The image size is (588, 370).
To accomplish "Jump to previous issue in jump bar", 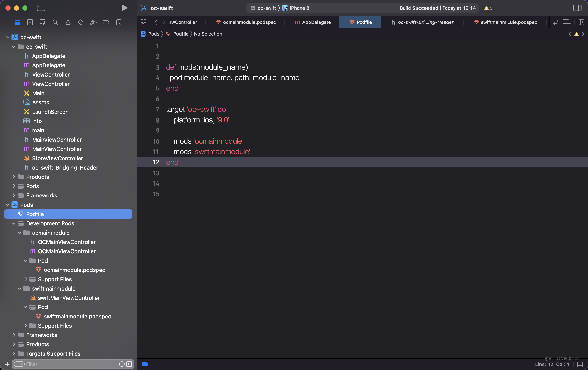I will tap(570, 34).
